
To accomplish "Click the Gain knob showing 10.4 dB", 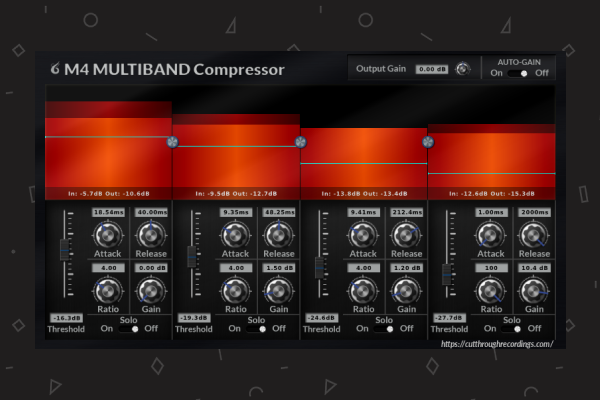I will pyautogui.click(x=533, y=292).
